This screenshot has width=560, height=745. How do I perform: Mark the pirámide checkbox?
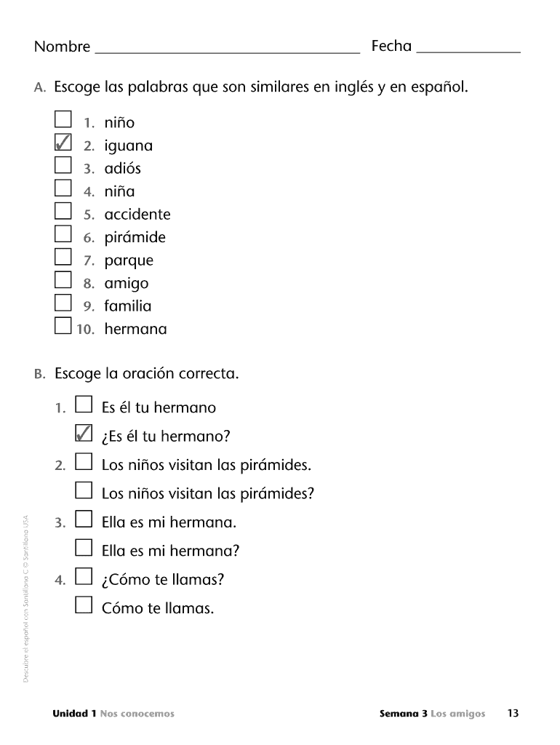pos(63,234)
